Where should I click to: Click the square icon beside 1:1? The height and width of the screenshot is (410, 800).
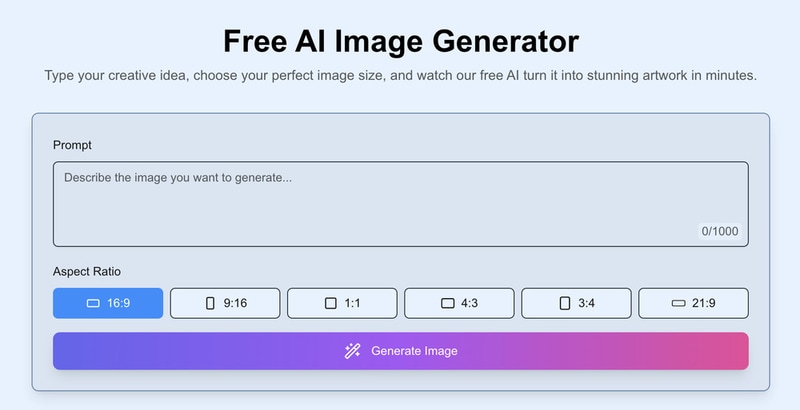coord(331,303)
